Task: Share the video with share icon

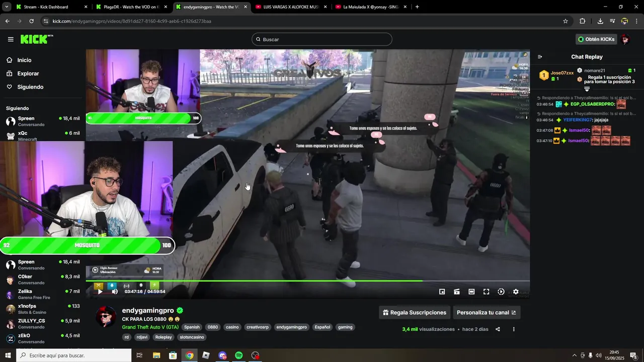Action: click(498, 329)
